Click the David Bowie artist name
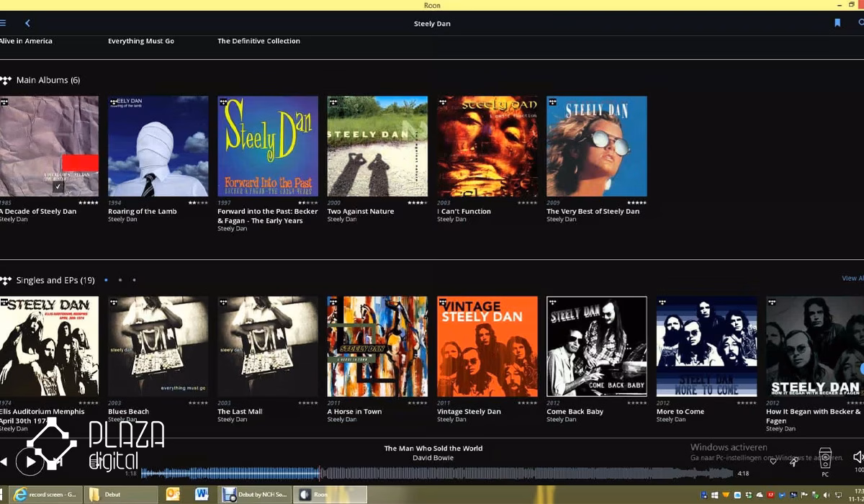Viewport: 864px width, 504px height. pyautogui.click(x=433, y=458)
